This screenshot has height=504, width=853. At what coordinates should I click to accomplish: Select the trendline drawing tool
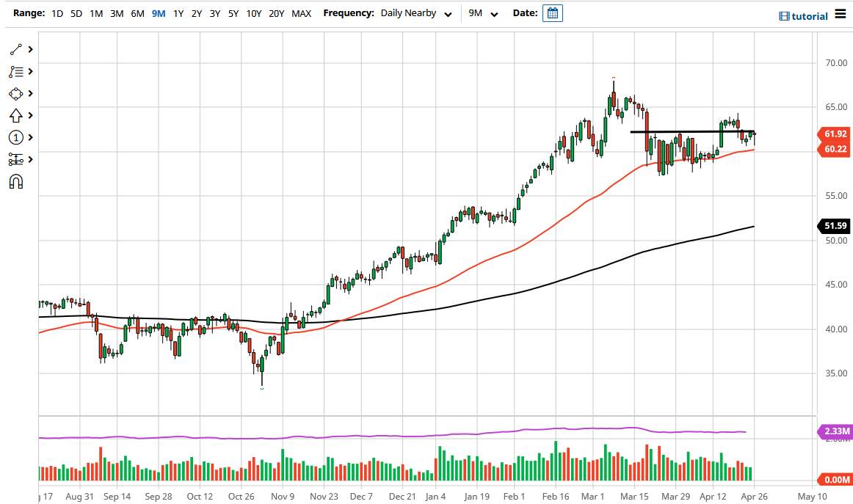coord(15,48)
